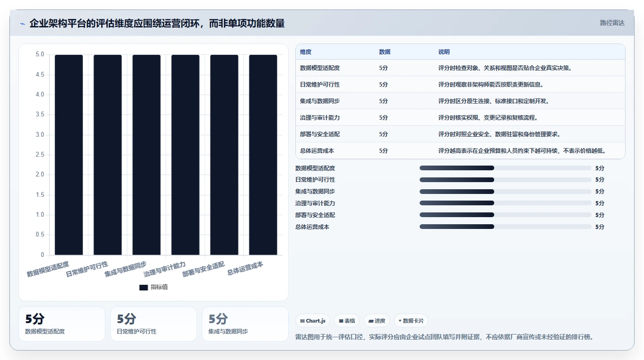Click the description 评分时检查对象、关系和视图
This screenshot has width=644, height=360.
(x=505, y=68)
